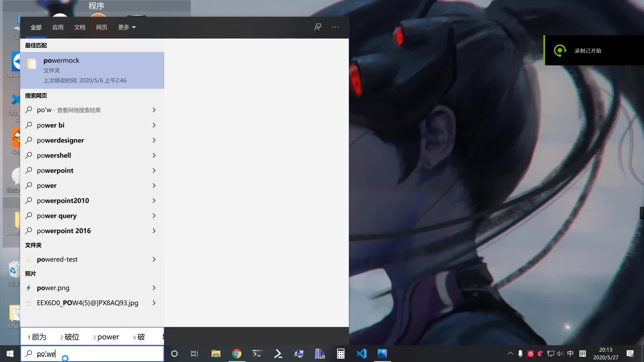The height and width of the screenshot is (362, 644).
Task: Switch to the 文档 search tab
Action: coord(80,27)
